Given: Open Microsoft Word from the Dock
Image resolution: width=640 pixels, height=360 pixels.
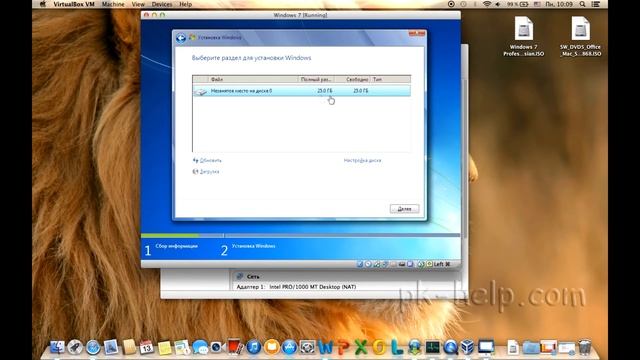Looking at the screenshot, I should click(325, 347).
